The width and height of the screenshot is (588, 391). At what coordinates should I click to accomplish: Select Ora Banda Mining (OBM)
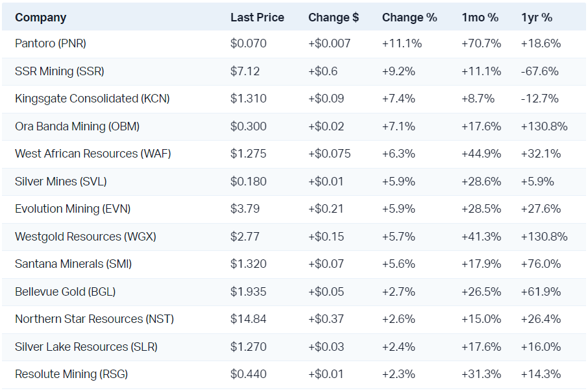click(x=77, y=126)
